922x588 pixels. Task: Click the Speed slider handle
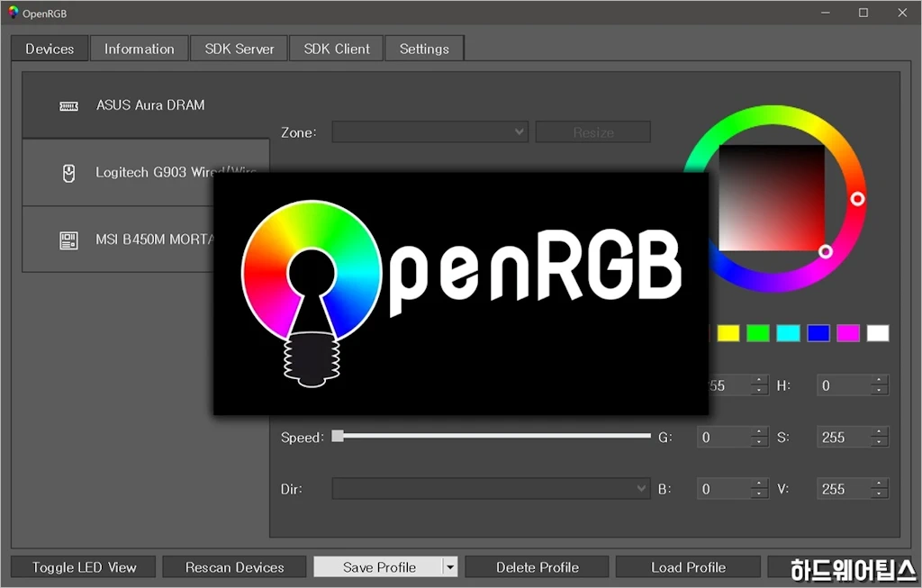[x=338, y=436]
